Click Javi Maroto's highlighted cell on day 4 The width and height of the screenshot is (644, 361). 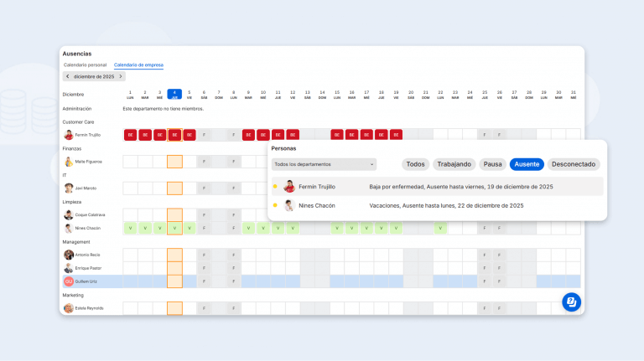(x=174, y=188)
